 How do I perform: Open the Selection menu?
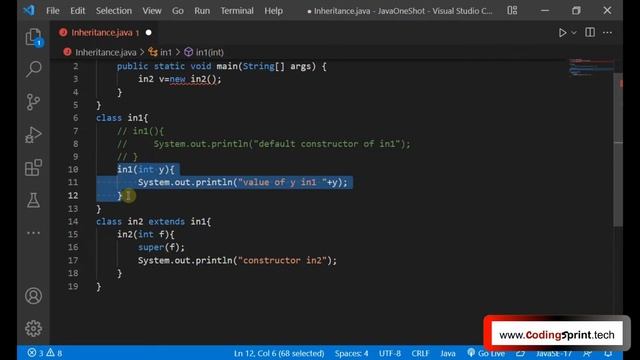[113, 11]
